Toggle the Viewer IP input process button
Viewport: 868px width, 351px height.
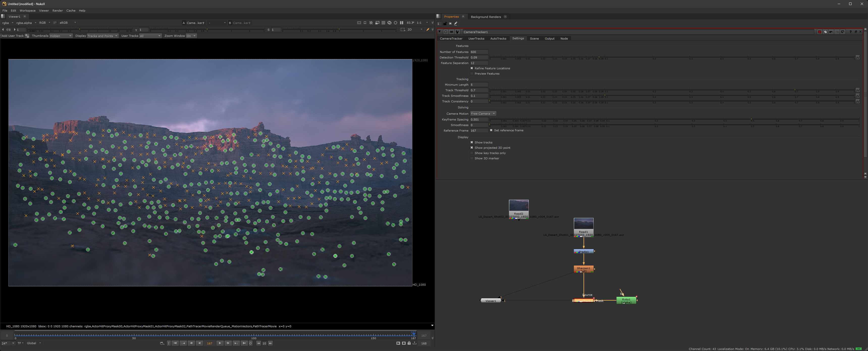pos(55,23)
